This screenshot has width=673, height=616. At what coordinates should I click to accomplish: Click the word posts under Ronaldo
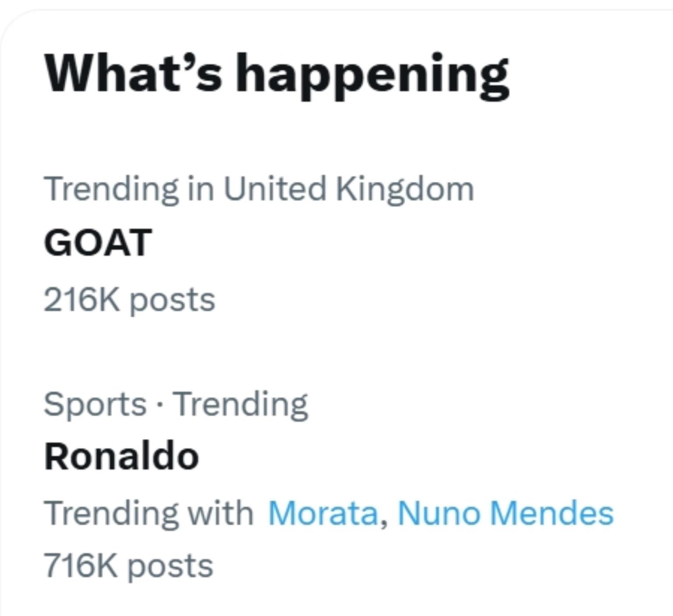[170, 566]
